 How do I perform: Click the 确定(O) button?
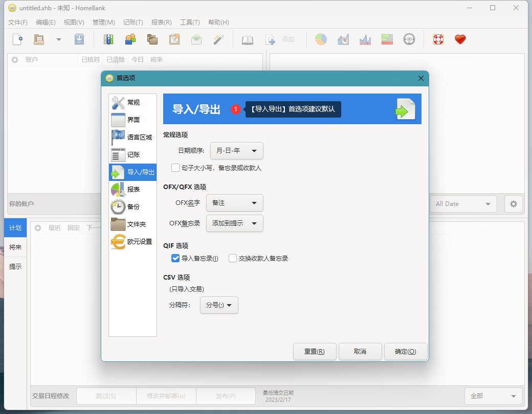[406, 352]
